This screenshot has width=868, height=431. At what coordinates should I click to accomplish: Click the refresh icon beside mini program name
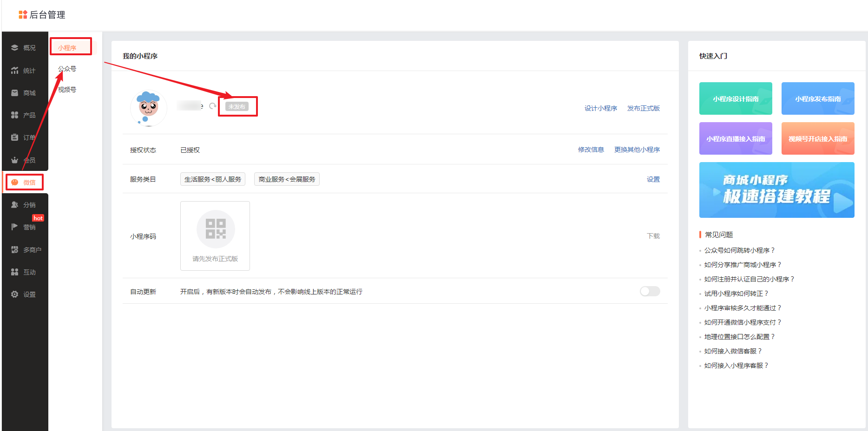[x=212, y=106]
